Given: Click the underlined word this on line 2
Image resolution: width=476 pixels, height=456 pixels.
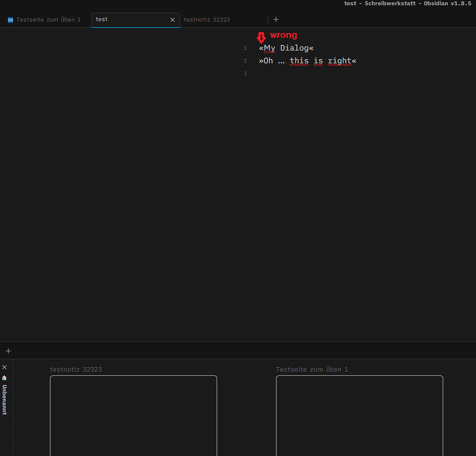Looking at the screenshot, I should [x=299, y=60].
